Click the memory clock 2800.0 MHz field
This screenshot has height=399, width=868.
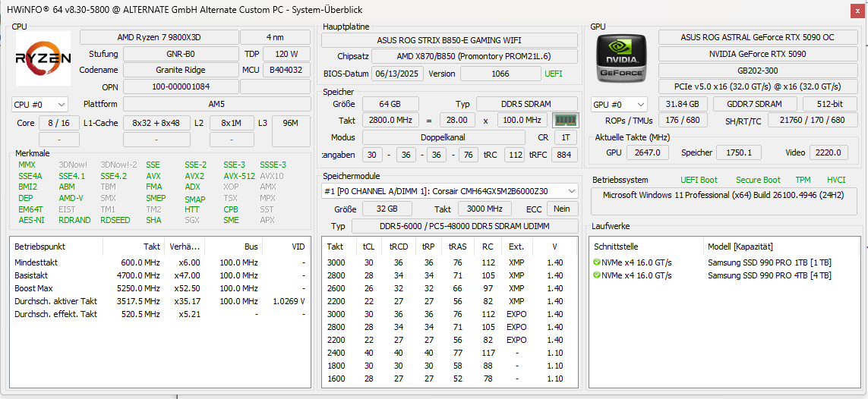(391, 120)
